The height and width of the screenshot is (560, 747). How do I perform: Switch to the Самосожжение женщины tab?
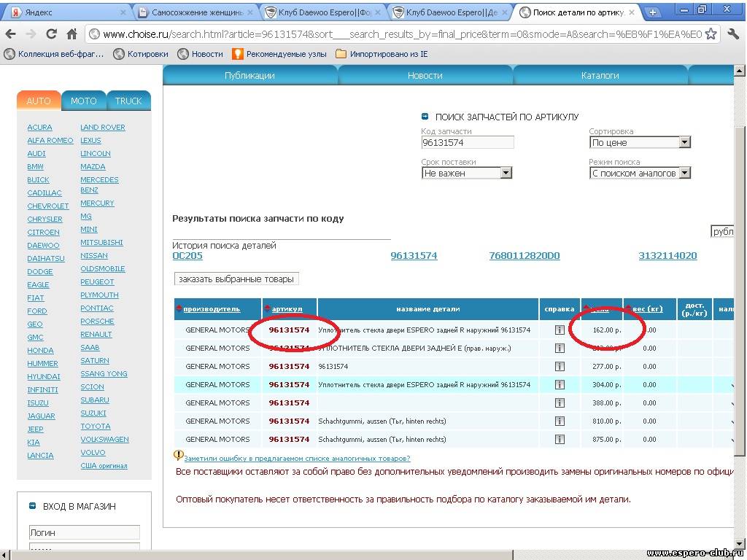coord(196,12)
